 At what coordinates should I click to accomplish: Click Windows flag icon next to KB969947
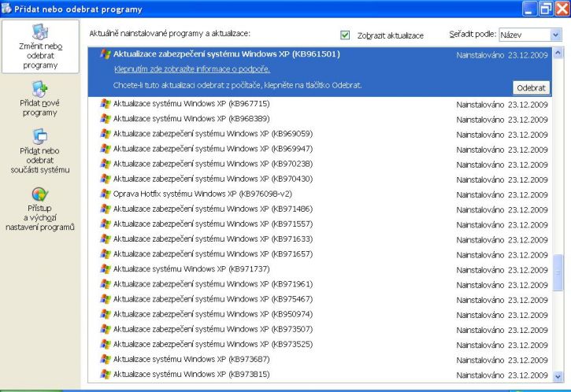106,149
